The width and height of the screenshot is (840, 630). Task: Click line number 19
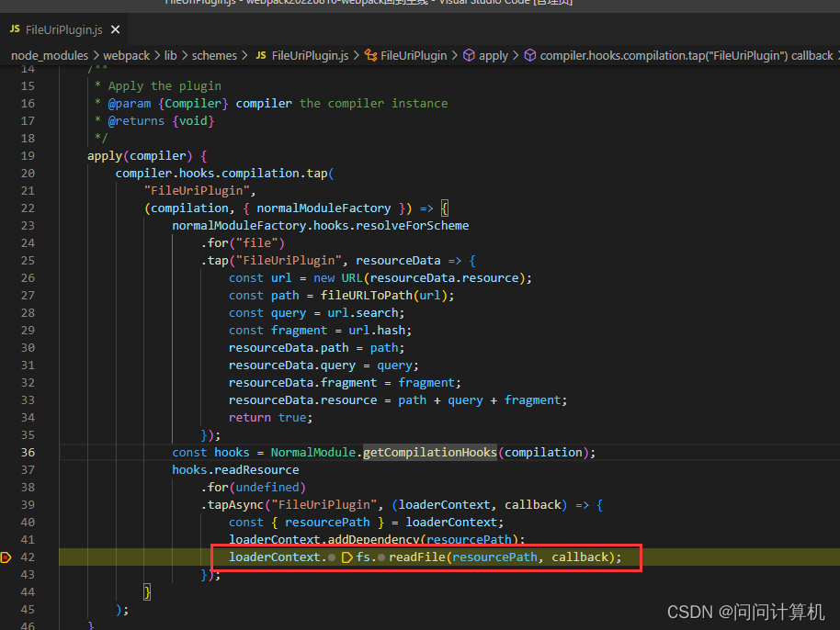pyautogui.click(x=28, y=156)
